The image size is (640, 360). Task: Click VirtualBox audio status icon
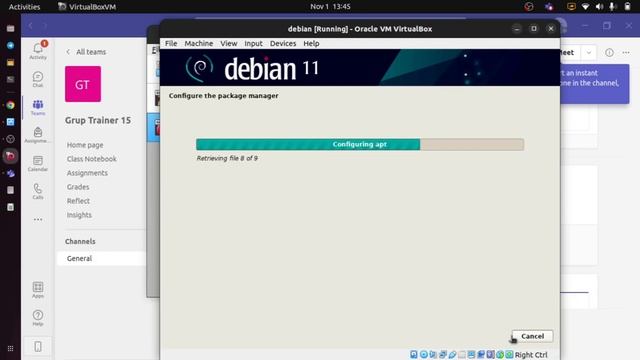433,354
